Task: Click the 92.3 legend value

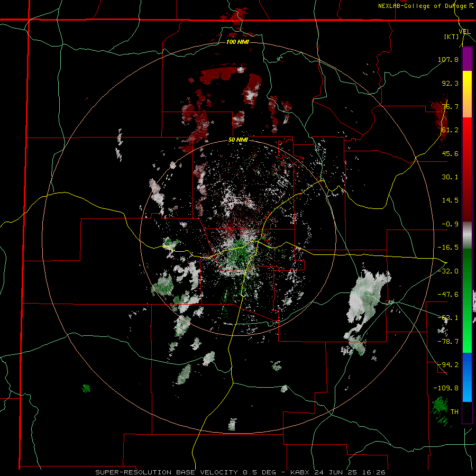Action: pyautogui.click(x=450, y=83)
